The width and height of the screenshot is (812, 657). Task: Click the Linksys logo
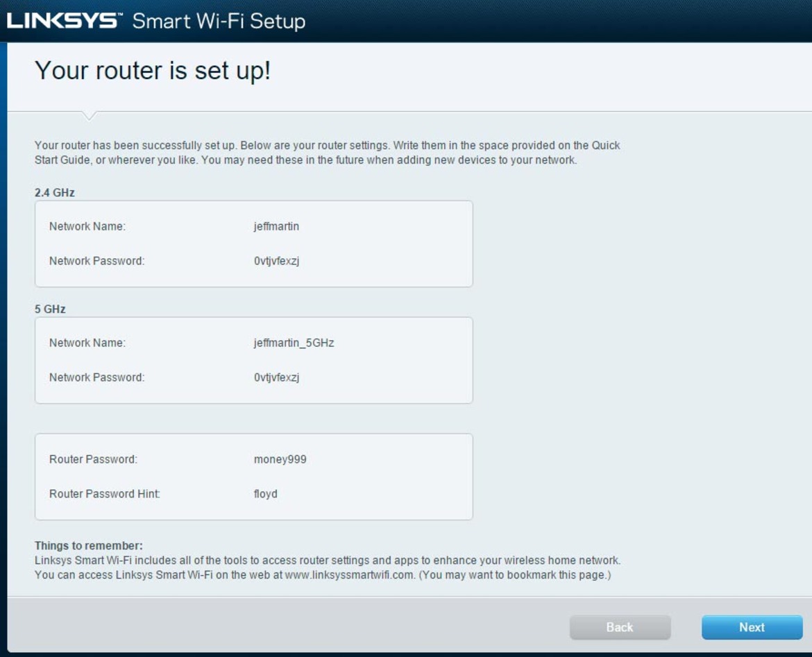[x=65, y=22]
